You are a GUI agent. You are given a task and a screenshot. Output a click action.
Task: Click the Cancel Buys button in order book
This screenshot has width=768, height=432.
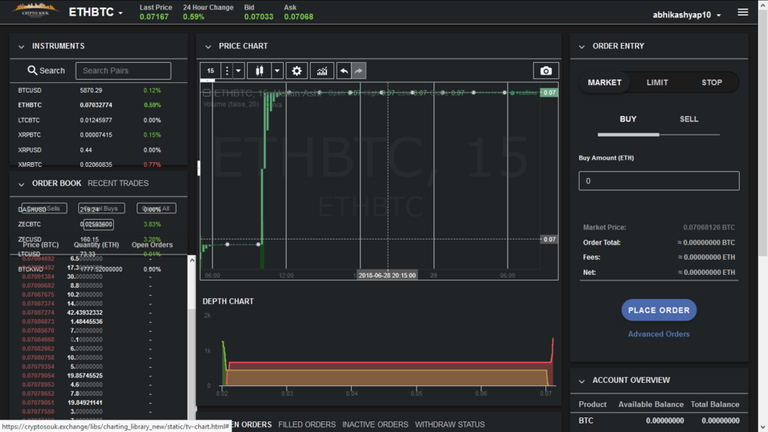tap(101, 208)
